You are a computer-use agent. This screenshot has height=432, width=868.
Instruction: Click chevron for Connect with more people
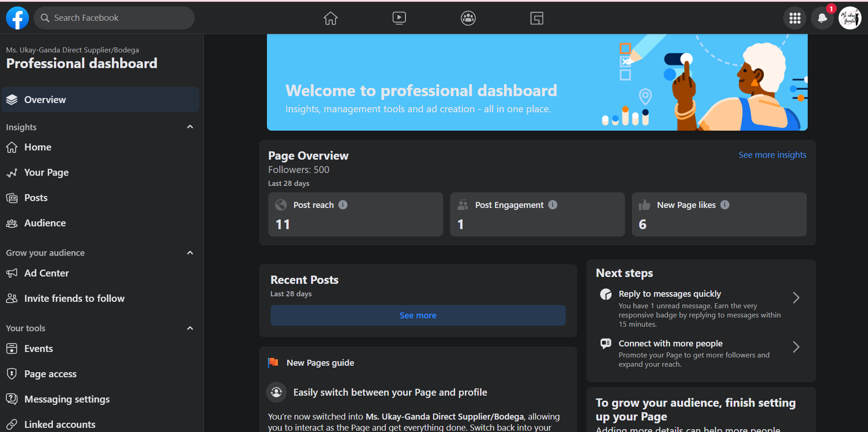796,347
